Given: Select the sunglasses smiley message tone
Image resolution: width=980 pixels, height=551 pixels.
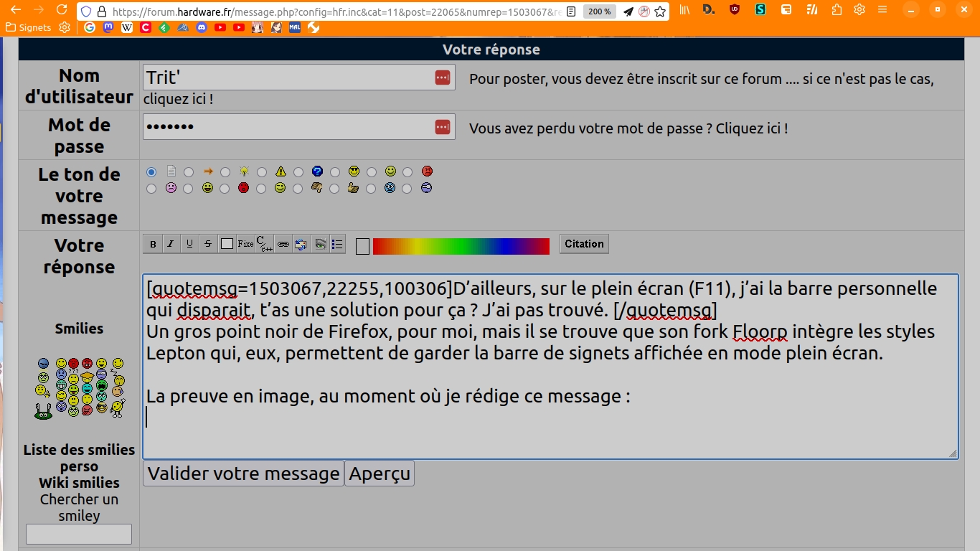Looking at the screenshot, I should [x=335, y=172].
